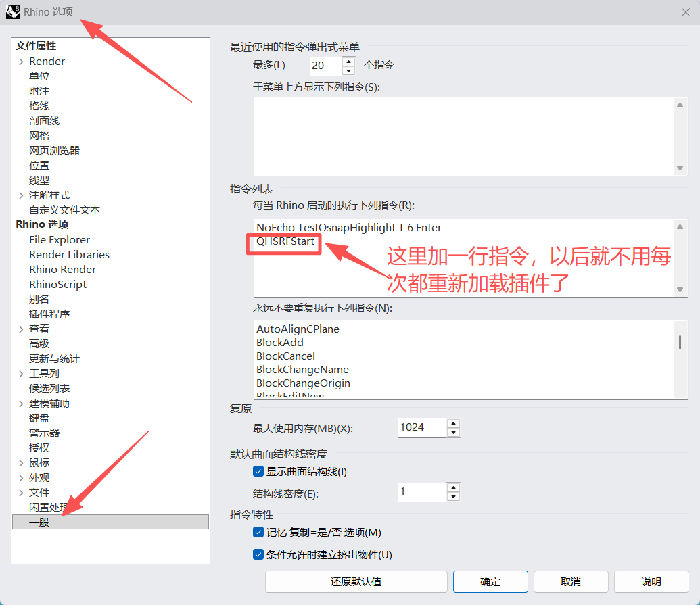Increase 结构线密度 value
This screenshot has height=605, width=700.
point(454,487)
